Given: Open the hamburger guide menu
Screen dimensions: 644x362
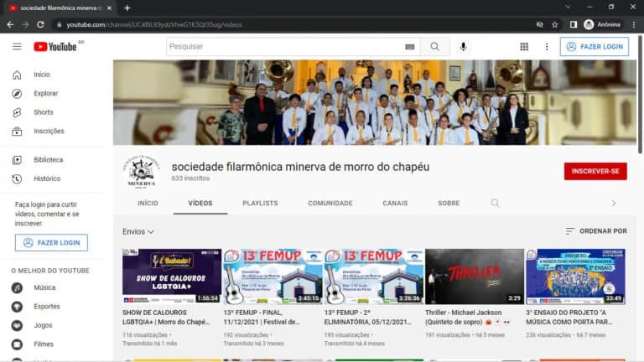Looking at the screenshot, I should point(17,46).
